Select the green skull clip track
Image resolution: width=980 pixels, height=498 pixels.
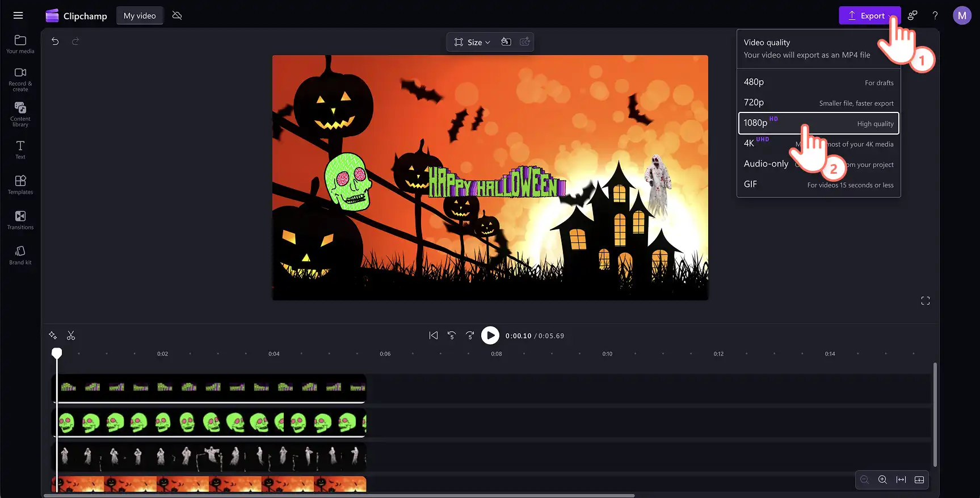pos(209,422)
